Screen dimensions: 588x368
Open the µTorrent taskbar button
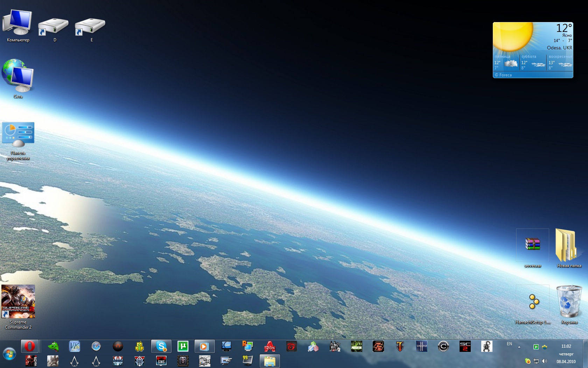(x=183, y=346)
